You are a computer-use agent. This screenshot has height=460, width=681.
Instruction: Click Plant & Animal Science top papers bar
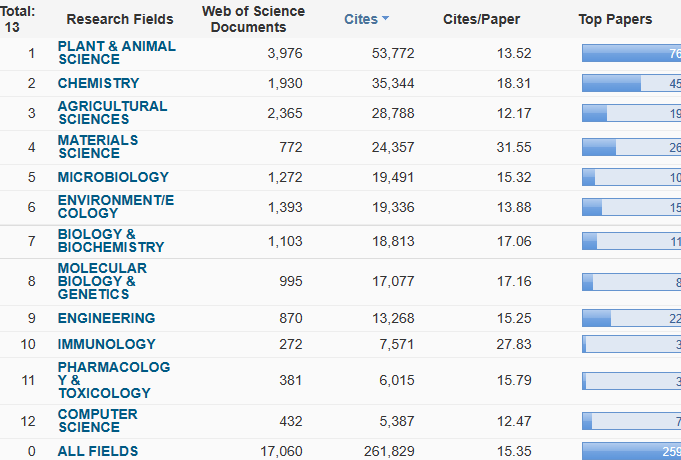(630, 53)
